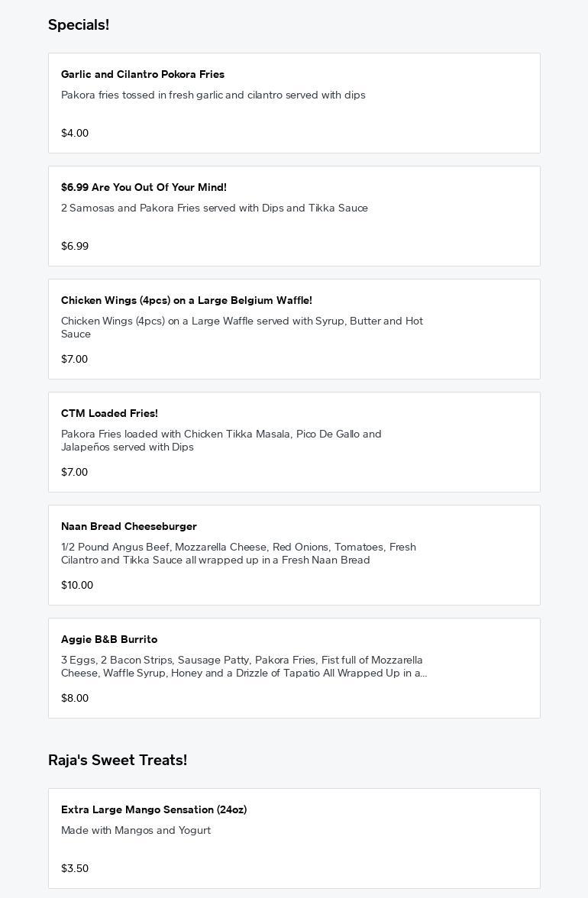Viewport: 588px width, 898px height.
Task: Click the "Made with Mangos and Yogurt" description
Action: click(136, 830)
